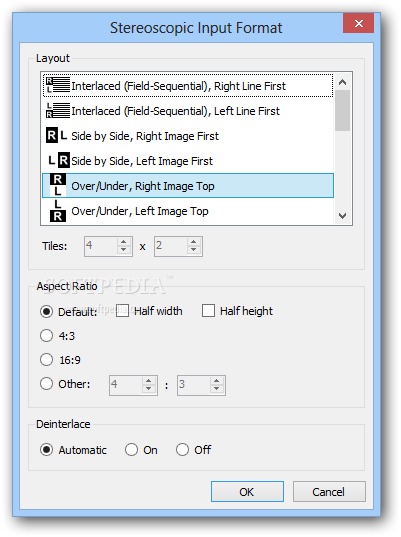401x537 pixels.
Task: Click the Layout list scroll up arrow
Action: click(342, 82)
